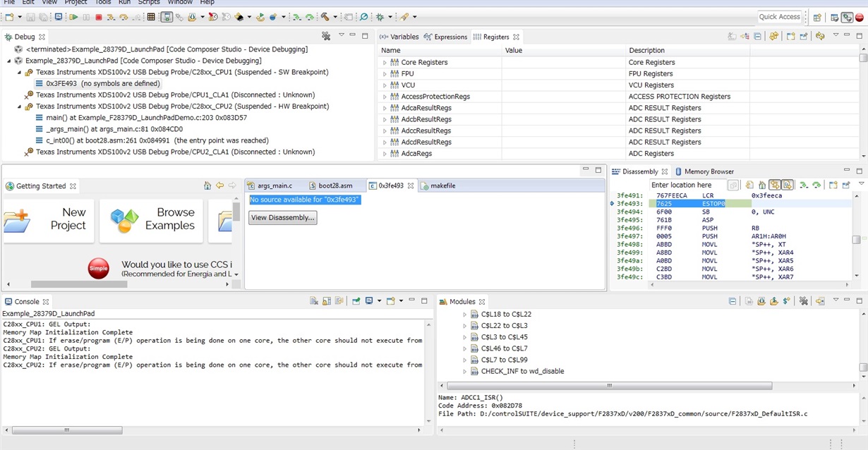Click the Suspend pause icon in toolbar

tap(86, 17)
